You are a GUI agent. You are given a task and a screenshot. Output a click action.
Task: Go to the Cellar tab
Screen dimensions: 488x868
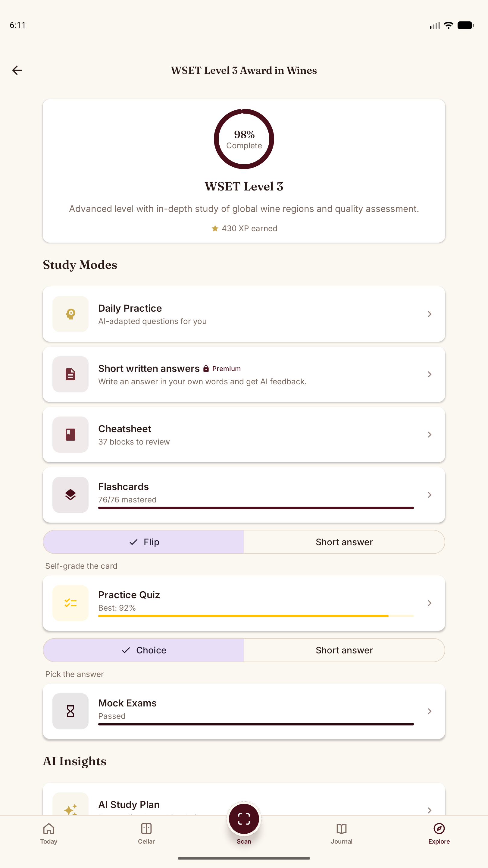146,834
